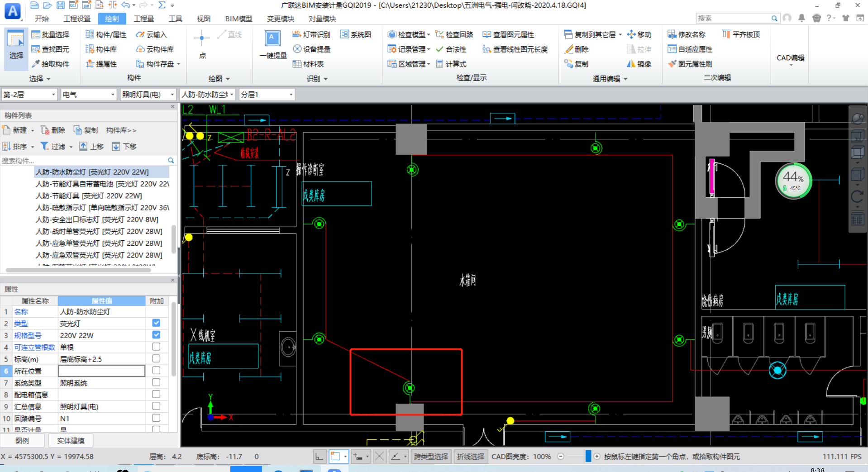This screenshot has height=472, width=868.
Task: Toggle 附加 checkbox for 规格型号 row
Action: click(156, 335)
